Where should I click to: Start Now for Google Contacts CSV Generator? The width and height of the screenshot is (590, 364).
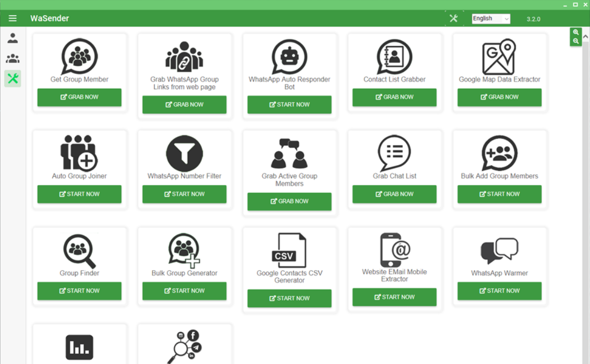click(x=289, y=298)
